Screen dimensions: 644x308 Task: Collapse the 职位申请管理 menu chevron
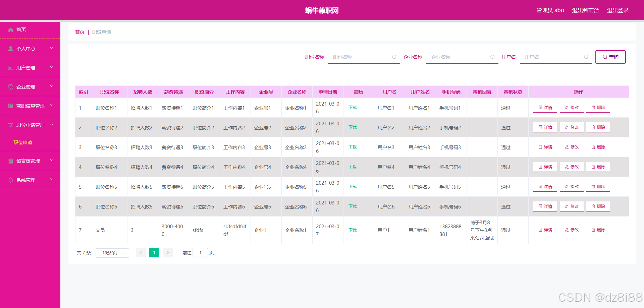tap(52, 125)
